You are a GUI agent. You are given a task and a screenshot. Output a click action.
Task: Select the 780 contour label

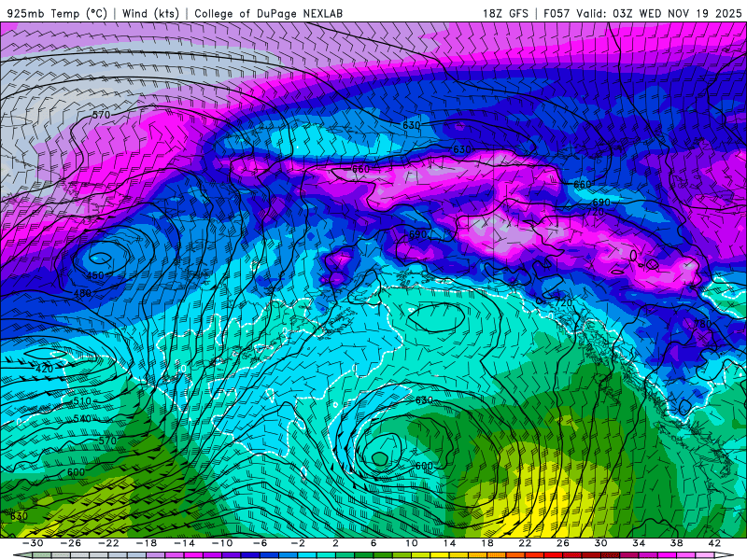coord(702,324)
